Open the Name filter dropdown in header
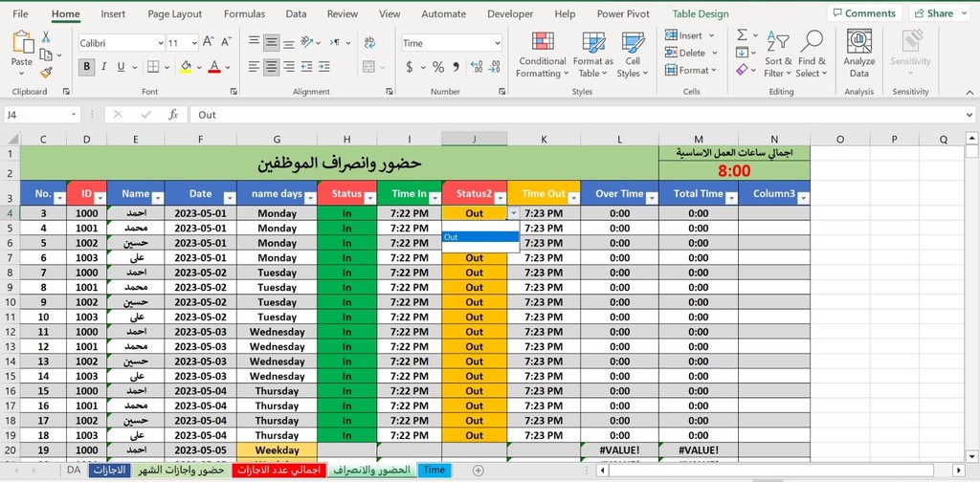The image size is (980, 482). [158, 198]
